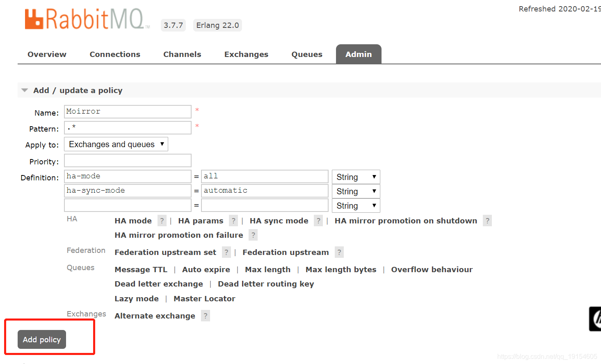This screenshot has width=601, height=364.
Task: Insert Federation upstream set key
Action: pos(165,253)
